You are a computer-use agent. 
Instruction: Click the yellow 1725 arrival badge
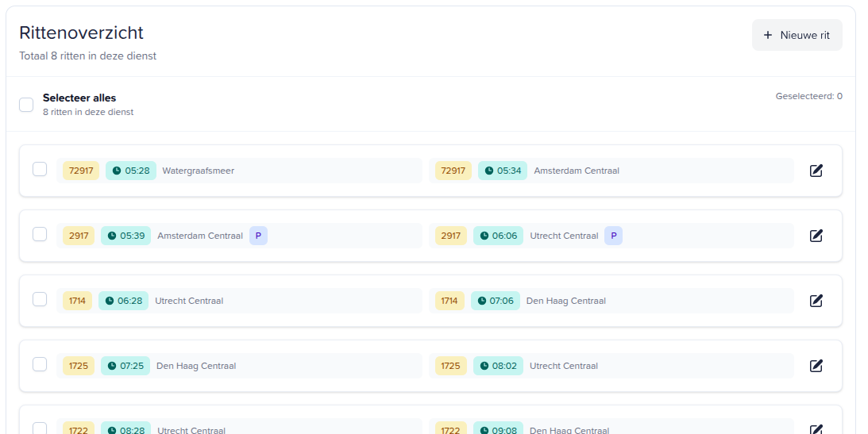[x=450, y=366]
